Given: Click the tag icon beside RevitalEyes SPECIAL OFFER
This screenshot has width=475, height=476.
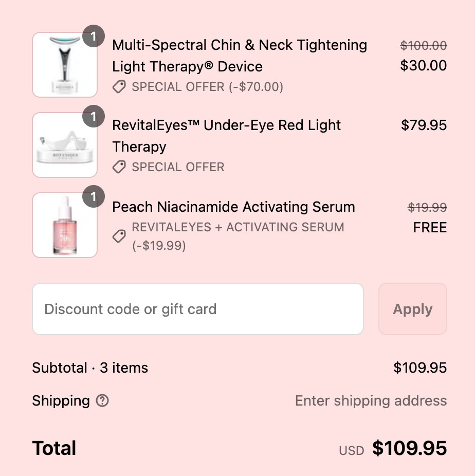Looking at the screenshot, I should (x=119, y=167).
